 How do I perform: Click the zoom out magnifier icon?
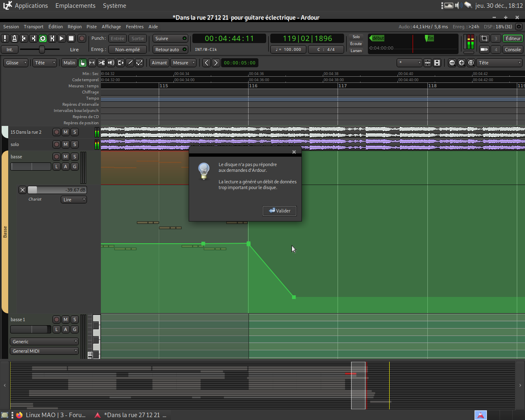click(452, 63)
